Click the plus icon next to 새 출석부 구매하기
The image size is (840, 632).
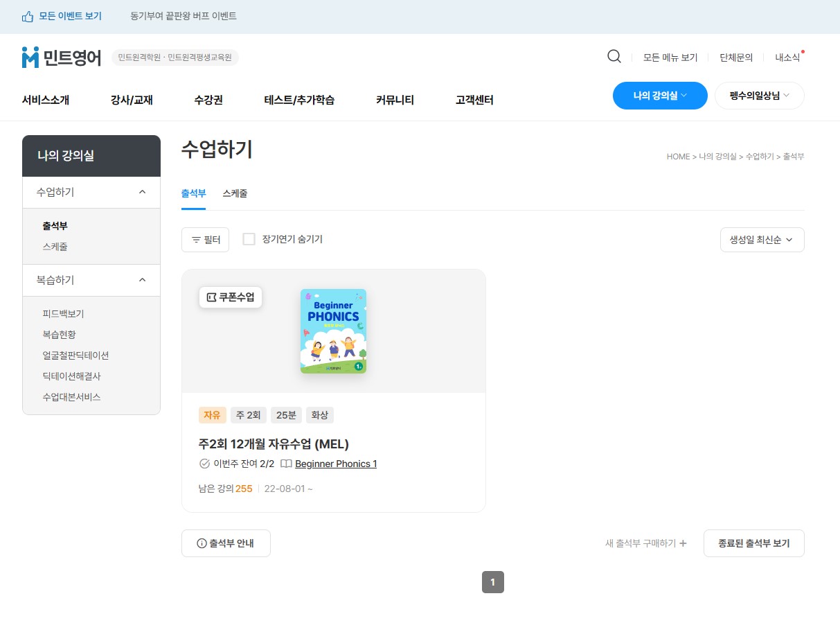pos(683,544)
